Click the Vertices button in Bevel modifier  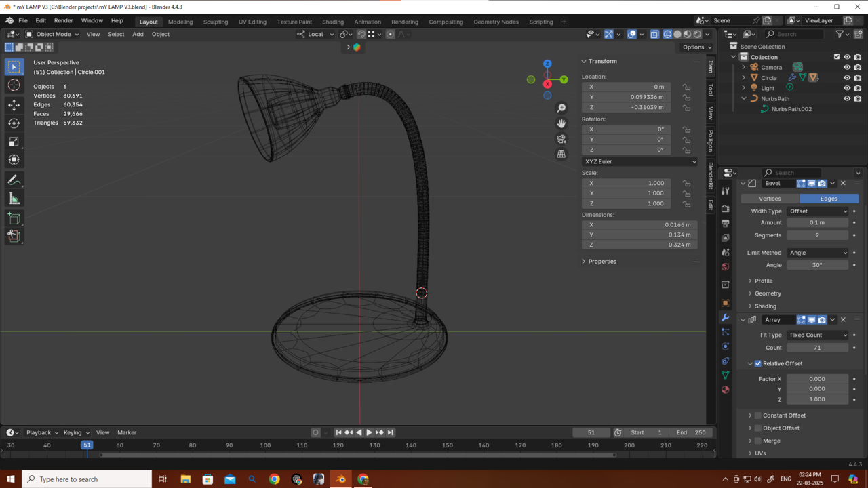(x=770, y=199)
